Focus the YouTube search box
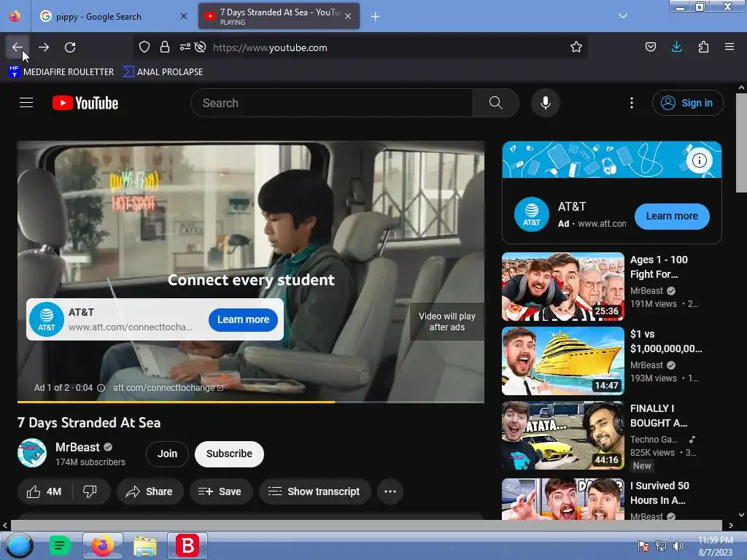The height and width of the screenshot is (560, 747). pyautogui.click(x=332, y=103)
